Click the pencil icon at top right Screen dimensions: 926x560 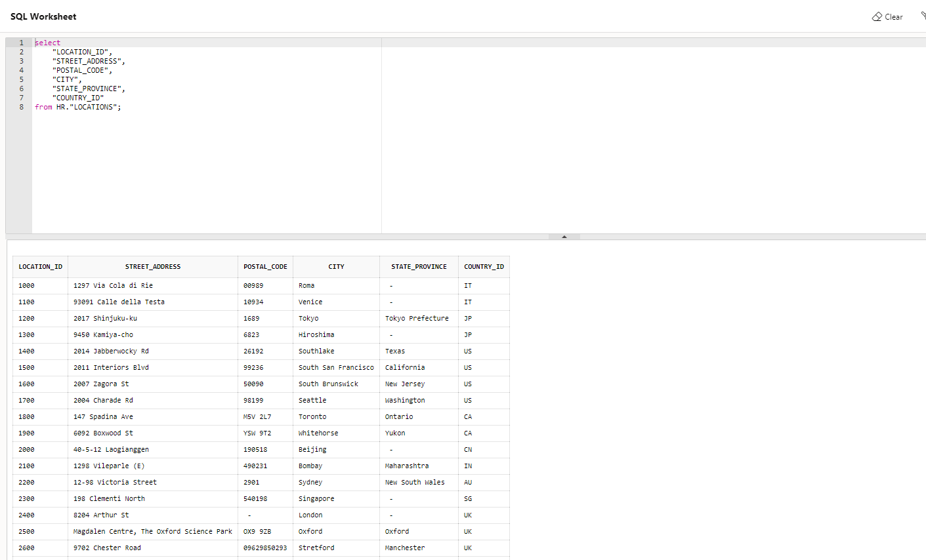coord(923,14)
